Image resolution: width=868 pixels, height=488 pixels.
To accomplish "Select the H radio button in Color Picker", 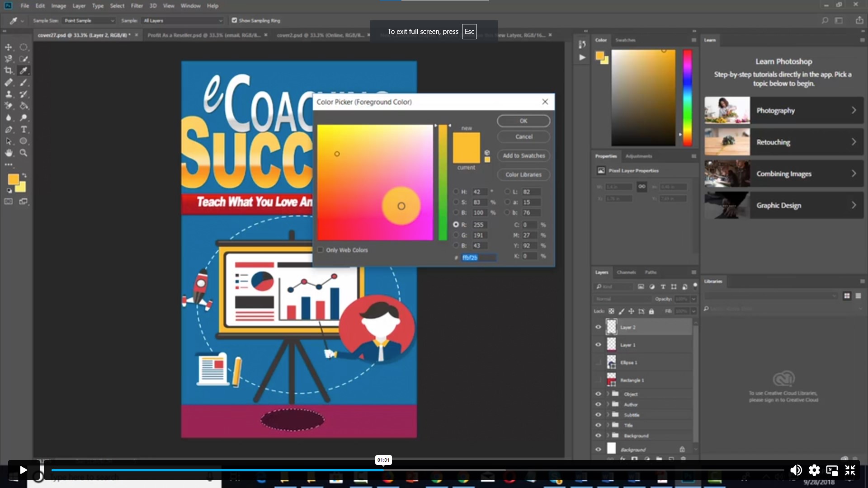I will point(456,192).
